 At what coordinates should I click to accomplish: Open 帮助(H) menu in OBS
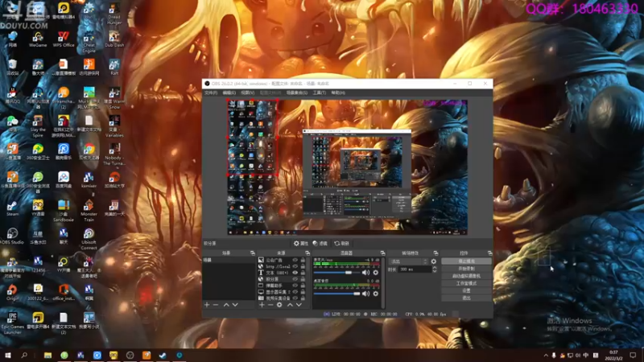tap(338, 93)
